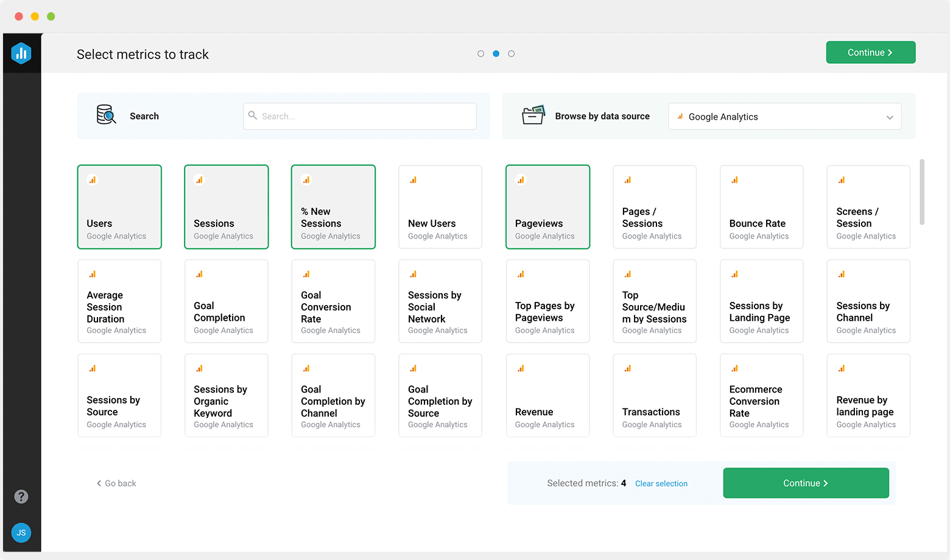Select the Screens / Session metric
The height and width of the screenshot is (560, 950).
point(869,207)
